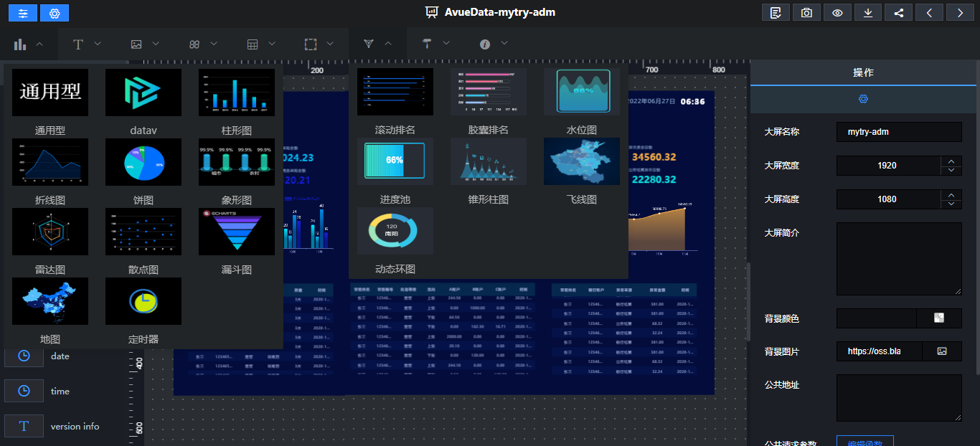
Task: Add the 飞线图 flyline map
Action: point(582,161)
